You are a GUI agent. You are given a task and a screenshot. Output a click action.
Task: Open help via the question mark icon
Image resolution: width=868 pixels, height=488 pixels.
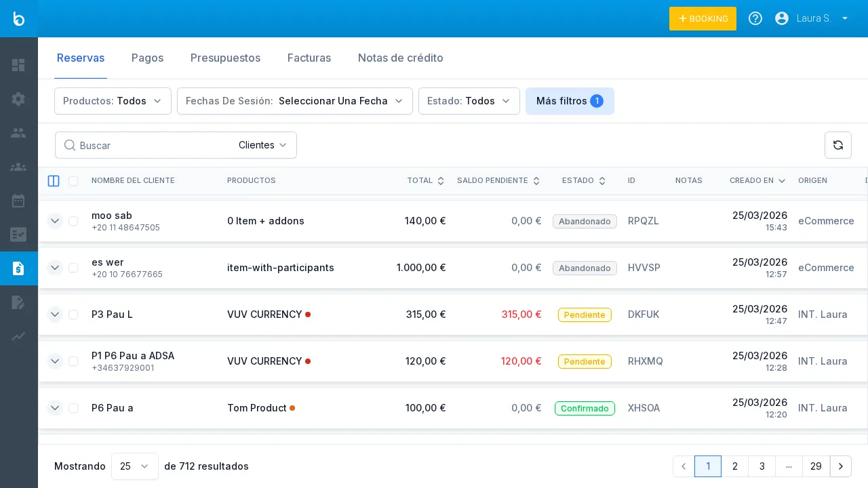[x=755, y=18]
